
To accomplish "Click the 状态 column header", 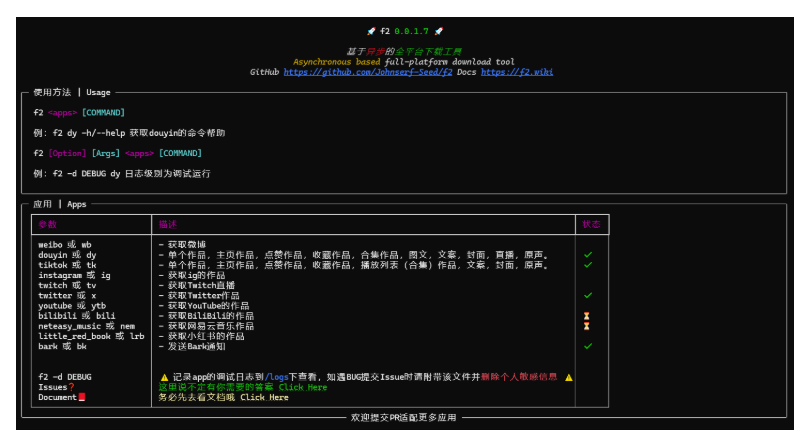I will [x=591, y=224].
